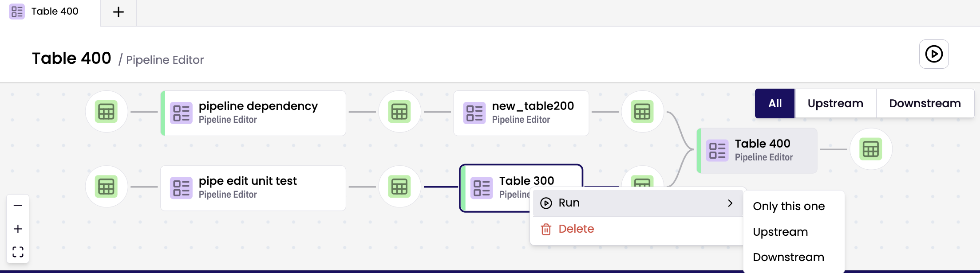Click the Table 300 node's pipeline icon

pyautogui.click(x=482, y=188)
